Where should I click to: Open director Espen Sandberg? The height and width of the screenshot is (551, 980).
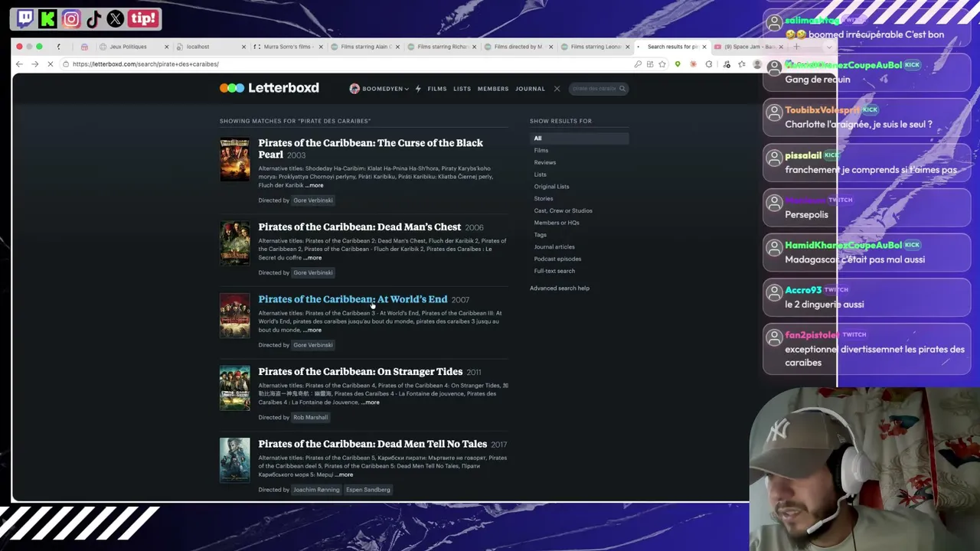[368, 490]
